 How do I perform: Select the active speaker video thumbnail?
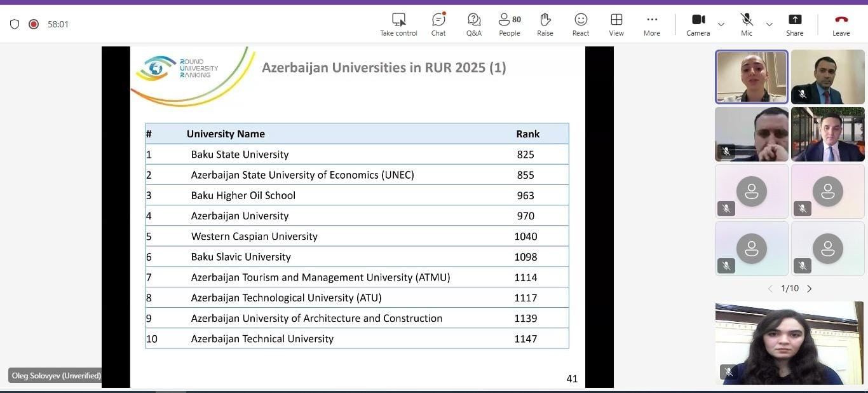click(751, 77)
